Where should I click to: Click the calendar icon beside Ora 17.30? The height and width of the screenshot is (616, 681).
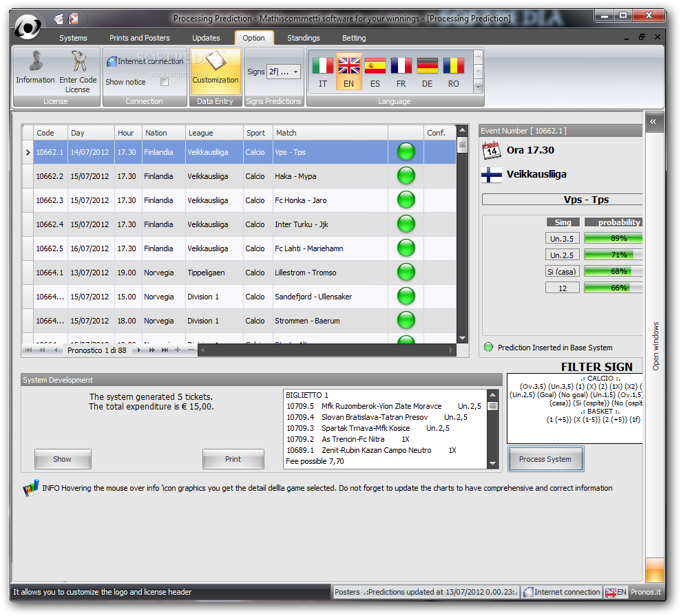pos(491,150)
